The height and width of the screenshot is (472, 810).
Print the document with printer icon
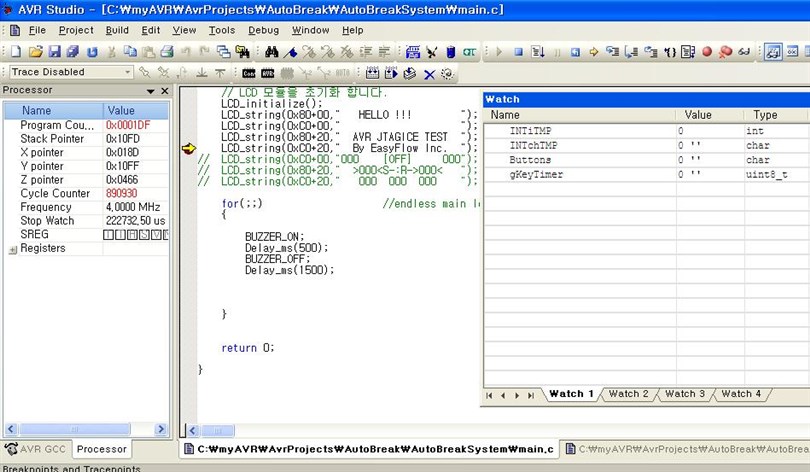coord(166,52)
